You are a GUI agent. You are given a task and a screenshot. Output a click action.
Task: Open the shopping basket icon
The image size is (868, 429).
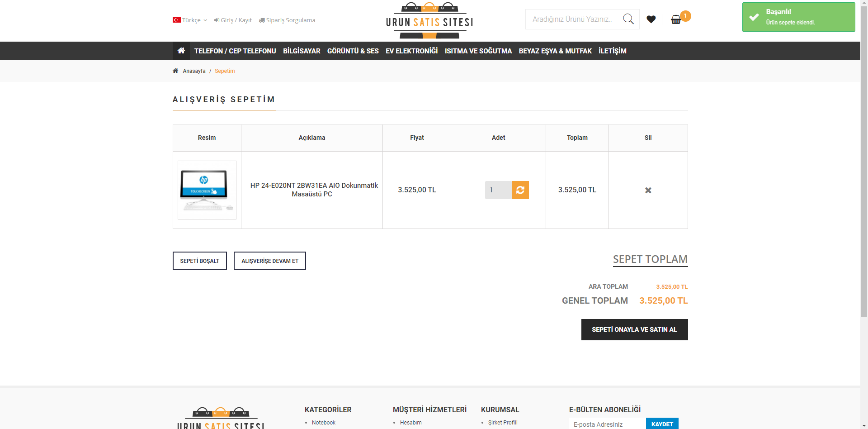point(676,19)
